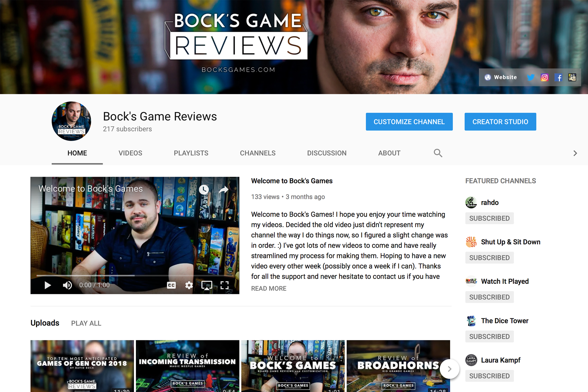Viewport: 588px width, 392px height.
Task: Open the Website link in banner
Action: 501,77
